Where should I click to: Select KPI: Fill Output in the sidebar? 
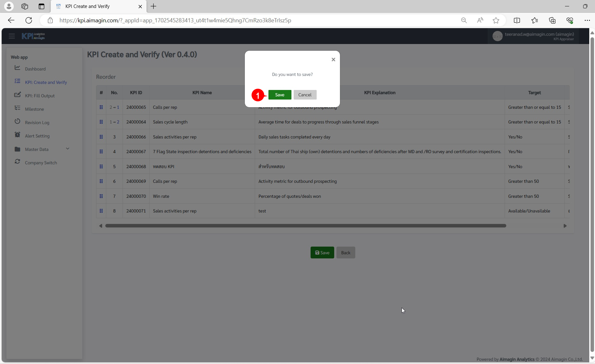(40, 96)
